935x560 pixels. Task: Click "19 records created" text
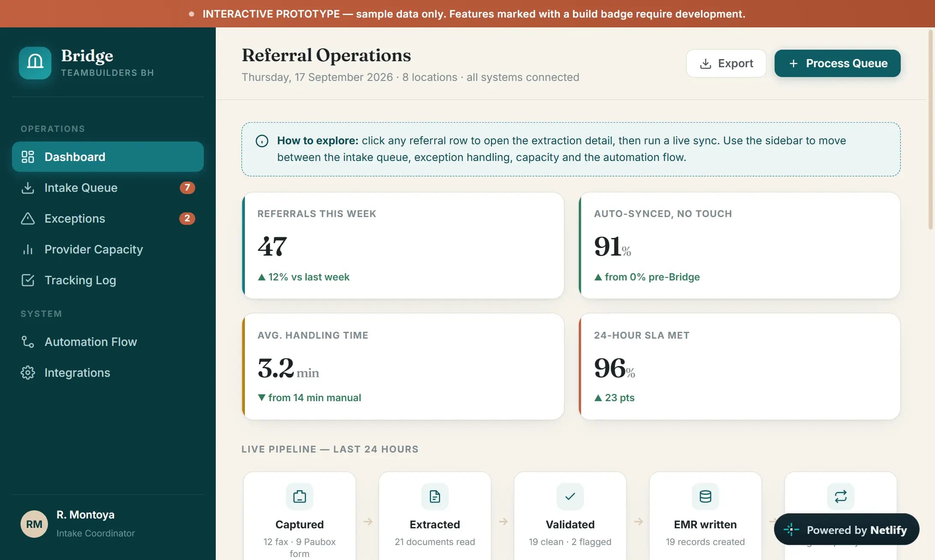click(x=706, y=542)
